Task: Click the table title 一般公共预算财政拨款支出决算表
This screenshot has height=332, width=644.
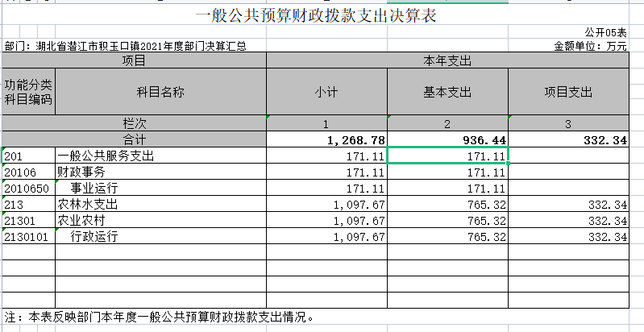Action: click(322, 15)
